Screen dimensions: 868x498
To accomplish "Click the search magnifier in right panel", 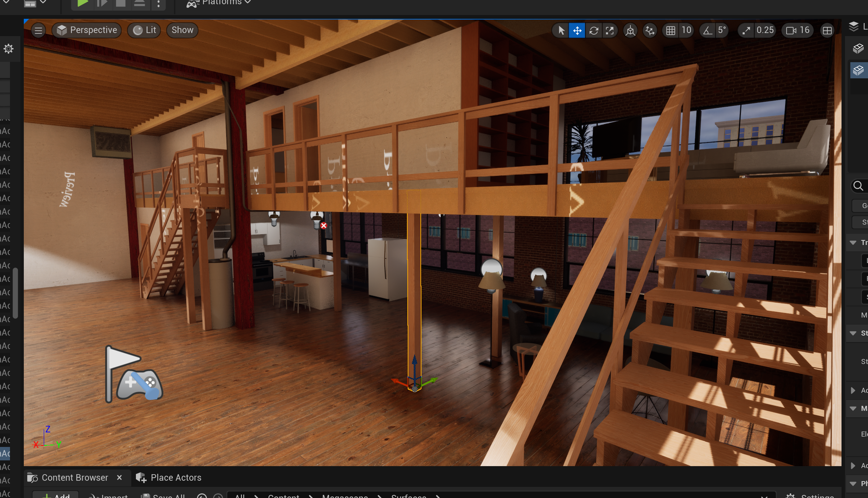I will [x=858, y=186].
